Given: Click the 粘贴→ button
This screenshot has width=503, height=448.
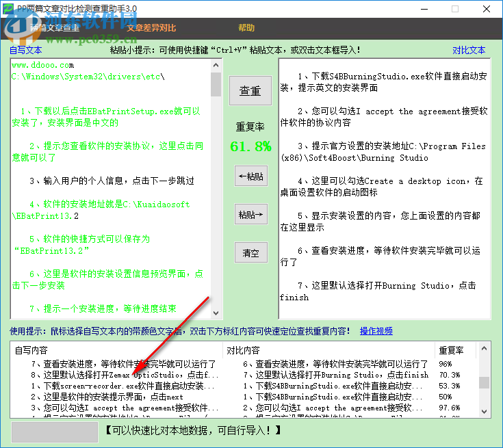Looking at the screenshot, I should [x=251, y=214].
